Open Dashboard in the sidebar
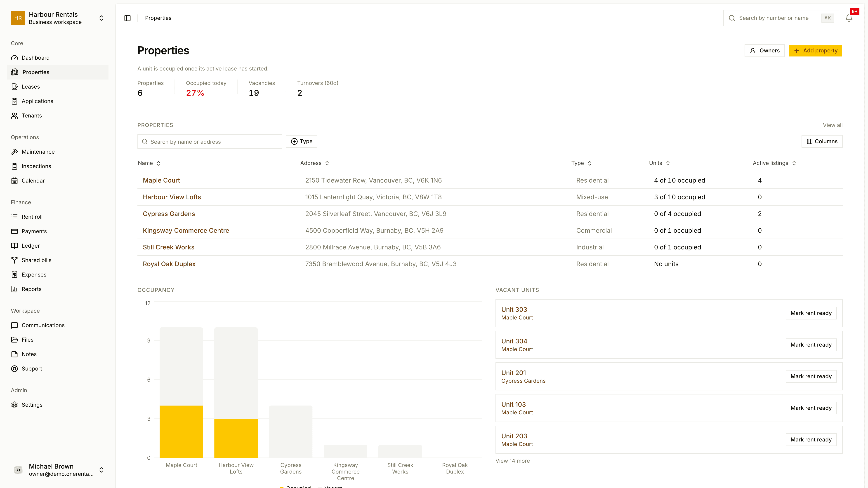 tap(58, 58)
